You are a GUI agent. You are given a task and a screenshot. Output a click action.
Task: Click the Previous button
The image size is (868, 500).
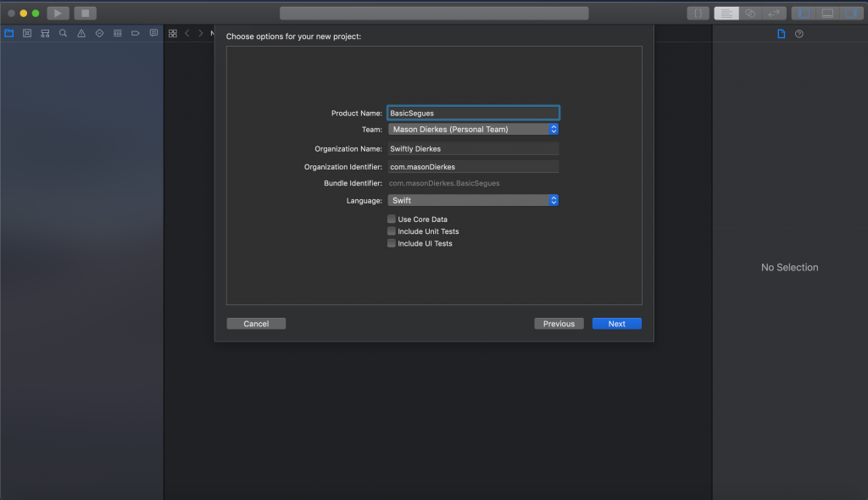559,324
